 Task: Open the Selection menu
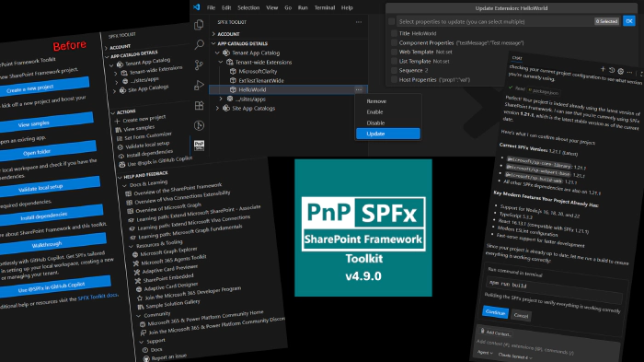click(x=248, y=7)
